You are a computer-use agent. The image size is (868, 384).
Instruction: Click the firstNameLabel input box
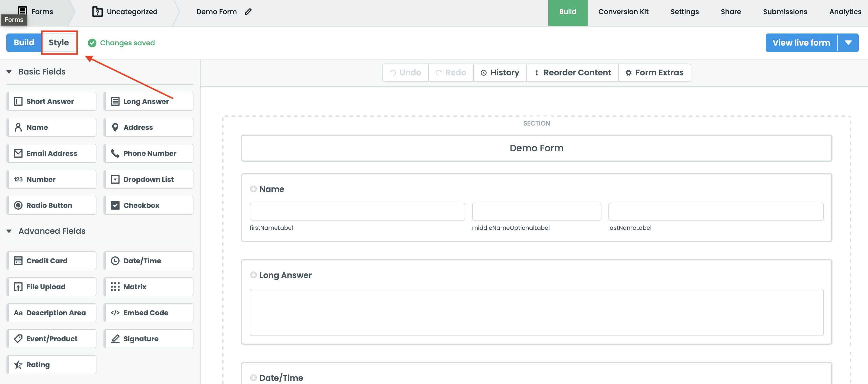(357, 212)
